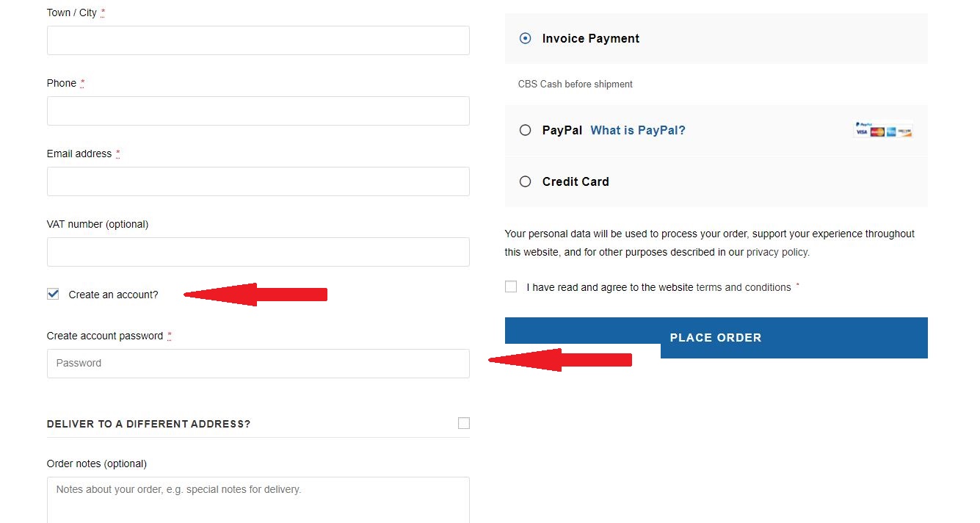
Task: Open the privacy policy link
Action: click(x=777, y=252)
